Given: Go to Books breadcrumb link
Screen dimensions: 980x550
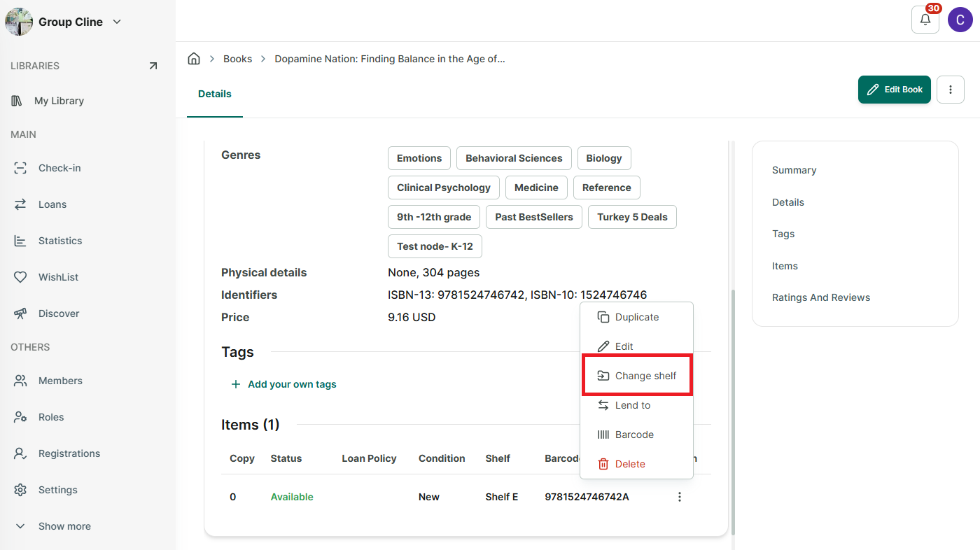Looking at the screenshot, I should tap(237, 59).
